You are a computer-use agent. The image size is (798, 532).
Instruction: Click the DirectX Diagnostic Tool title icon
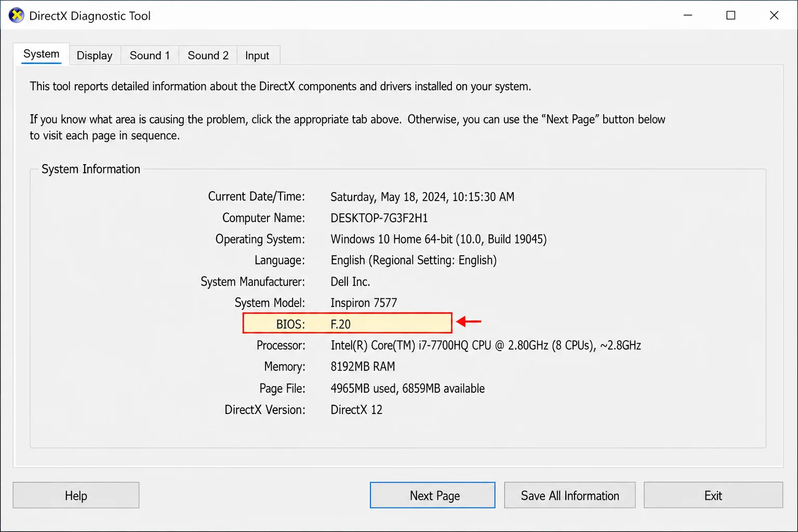click(17, 16)
